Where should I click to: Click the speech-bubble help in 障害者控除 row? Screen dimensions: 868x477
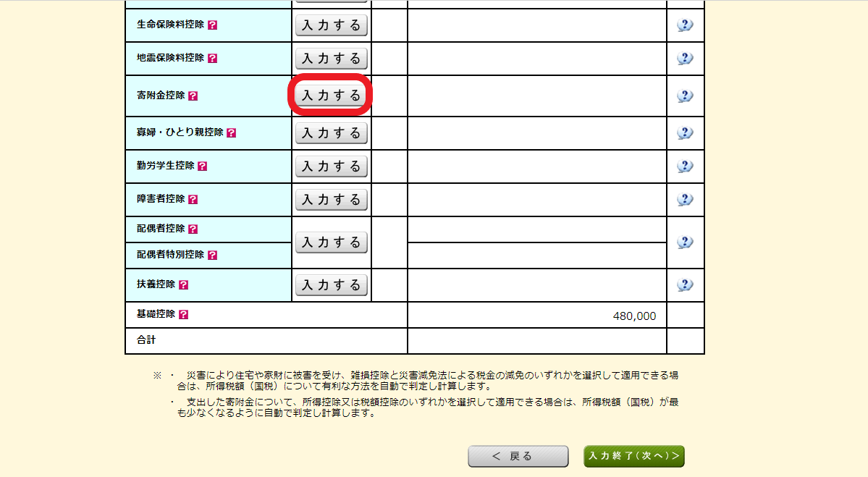[685, 199]
